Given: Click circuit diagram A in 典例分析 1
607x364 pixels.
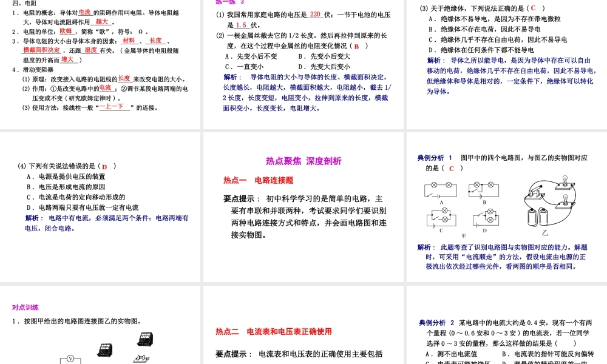Looking at the screenshot, I should coord(441,192).
